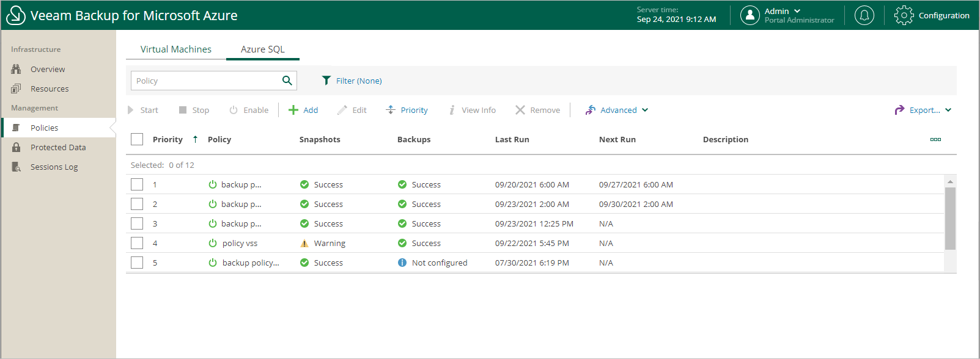Viewport: 980px width, 359px height.
Task: Click warning icon in priority 4 row
Action: (304, 243)
